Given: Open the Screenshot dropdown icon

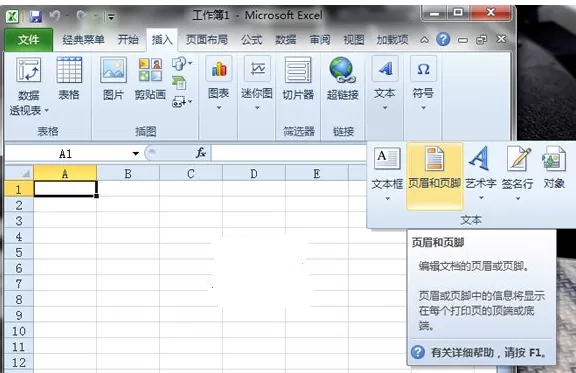Looking at the screenshot, I should pos(181,102).
